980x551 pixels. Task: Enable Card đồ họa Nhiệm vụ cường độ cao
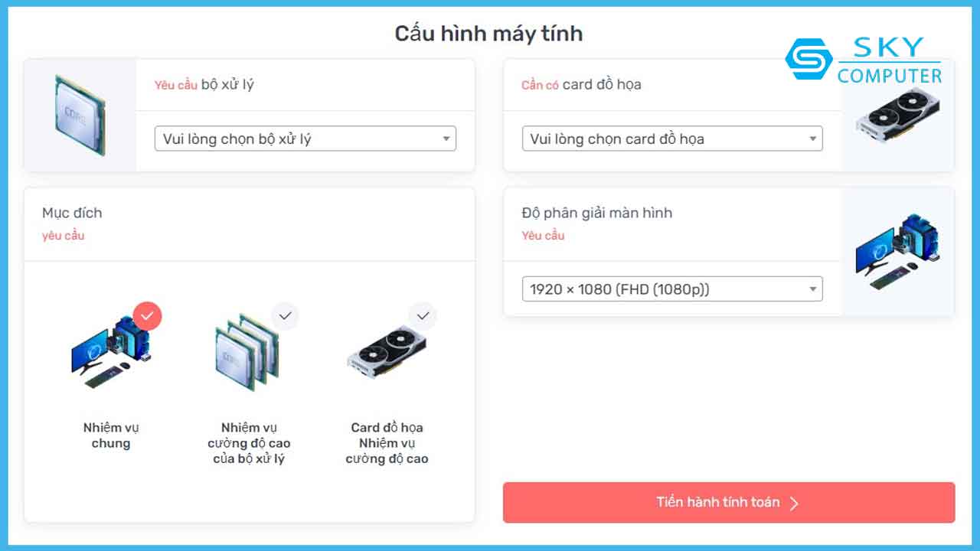[423, 315]
